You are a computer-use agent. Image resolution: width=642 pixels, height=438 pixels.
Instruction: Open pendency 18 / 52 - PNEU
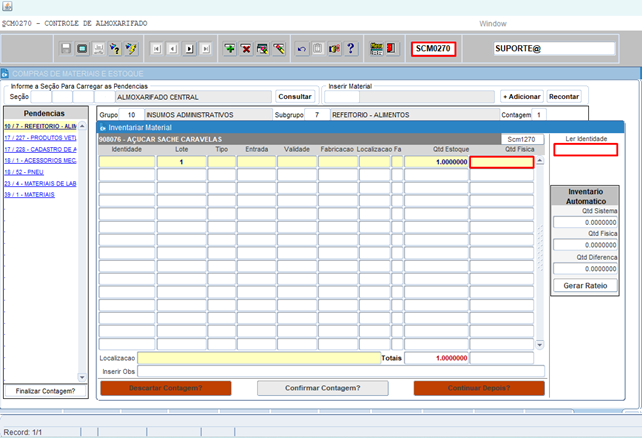(x=24, y=172)
